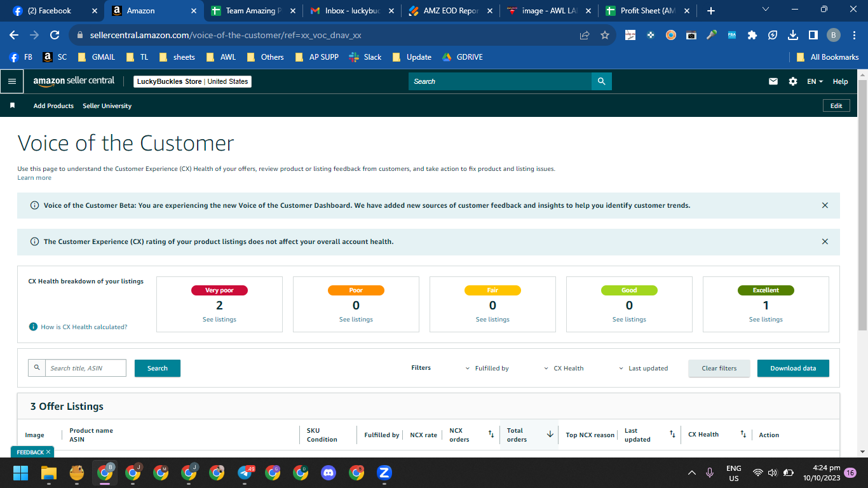868x488 pixels.
Task: Switch to the Gmail Inbox tab
Action: (x=352, y=11)
